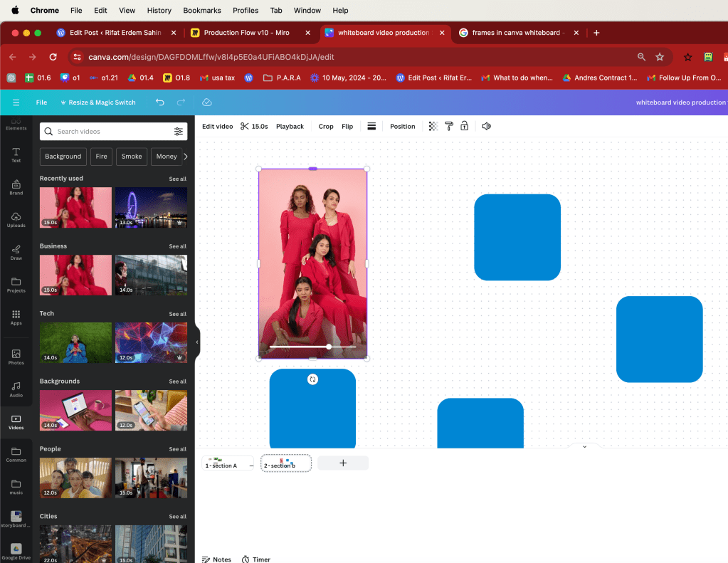See all Tech videos
The height and width of the screenshot is (563, 728).
[177, 314]
